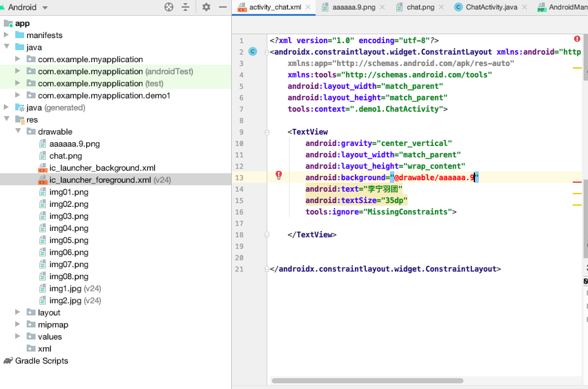Click the android:gravity line in the editor

pos(378,143)
